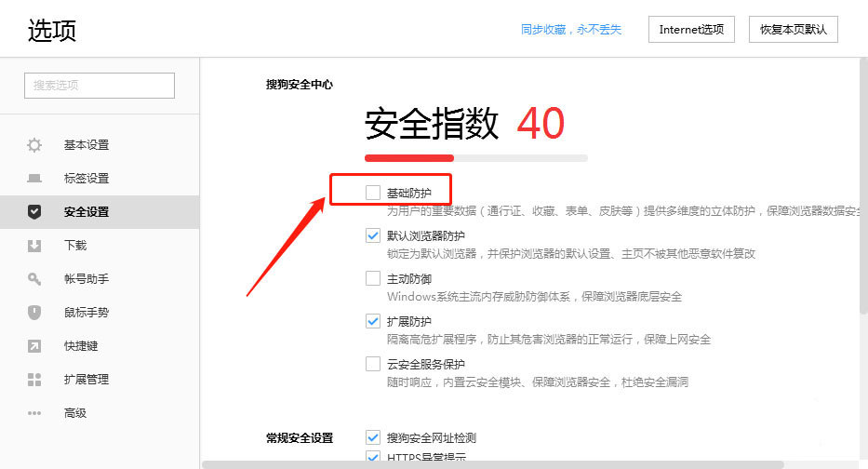
Task: Click the 搜索选项 search field
Action: 100,86
